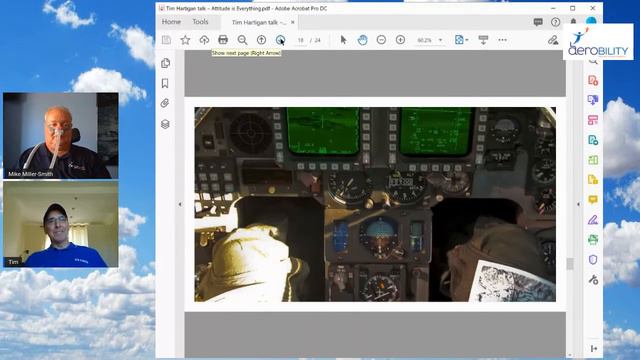
Task: Collapse the right tools pane arrow
Action: pos(578,204)
